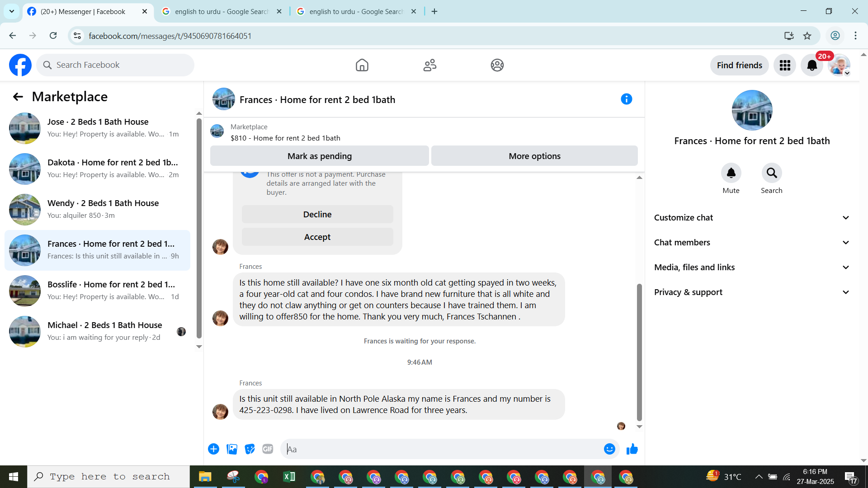
Task: Open the Michael 2 Beds 1 Bath House chat
Action: [97, 331]
